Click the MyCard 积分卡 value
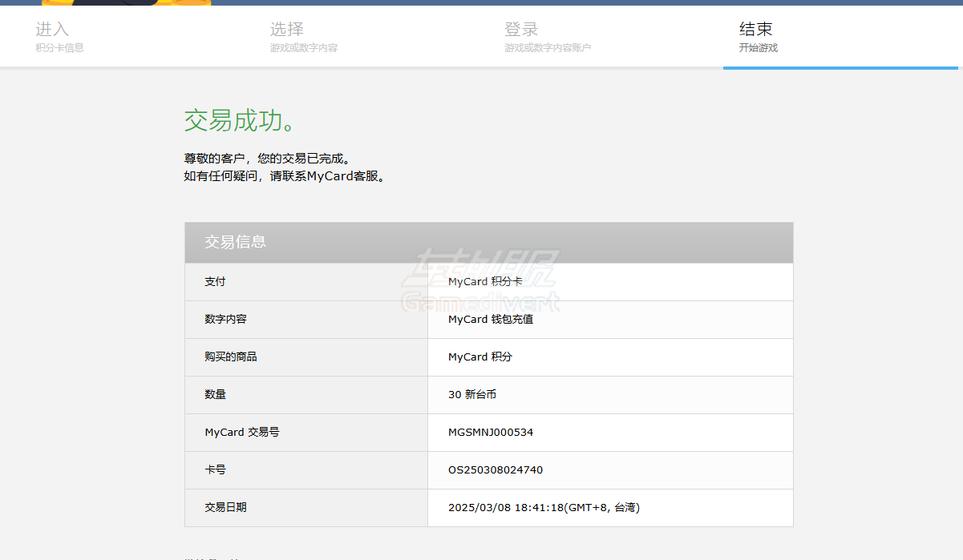The width and height of the screenshot is (963, 560). coord(485,282)
